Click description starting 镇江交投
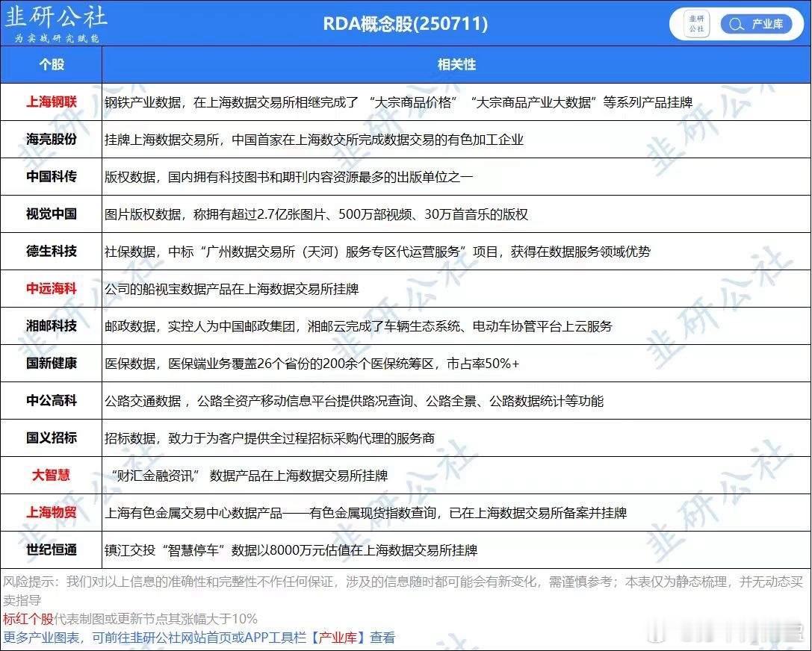 (291, 549)
